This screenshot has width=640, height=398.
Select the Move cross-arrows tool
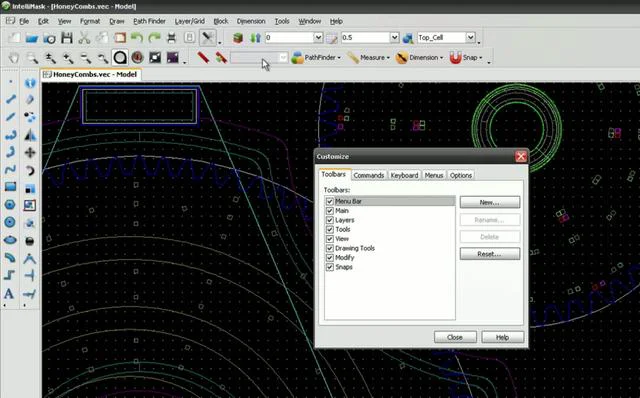pyautogui.click(x=30, y=153)
